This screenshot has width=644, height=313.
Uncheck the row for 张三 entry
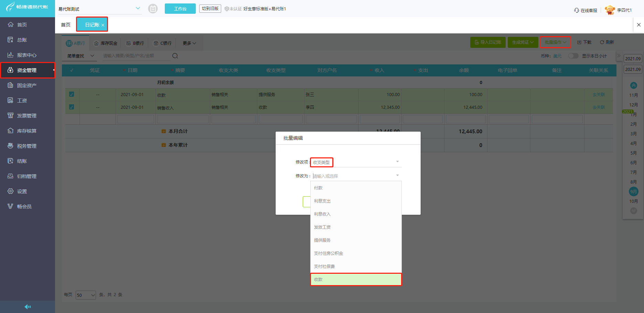click(x=72, y=94)
